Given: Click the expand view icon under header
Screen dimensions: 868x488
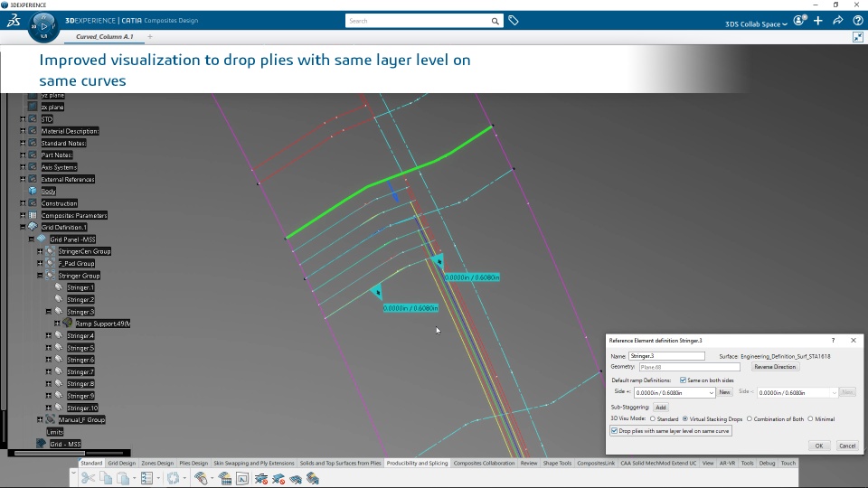Looking at the screenshot, I should click(857, 37).
